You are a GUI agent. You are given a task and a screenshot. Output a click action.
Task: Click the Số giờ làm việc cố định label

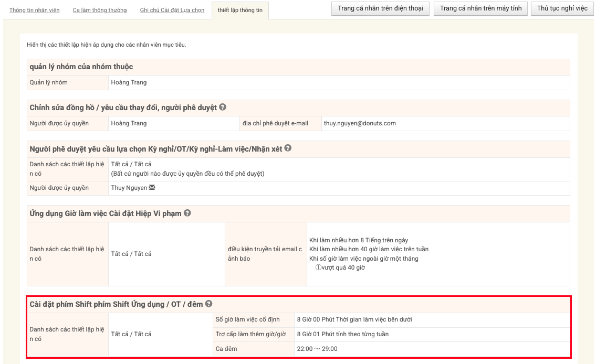[x=248, y=319]
